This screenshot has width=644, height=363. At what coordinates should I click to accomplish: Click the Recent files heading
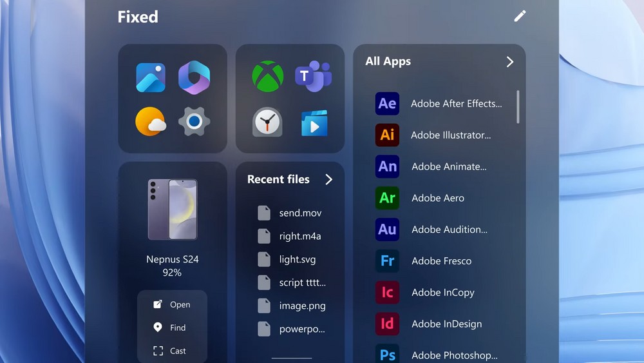[278, 179]
